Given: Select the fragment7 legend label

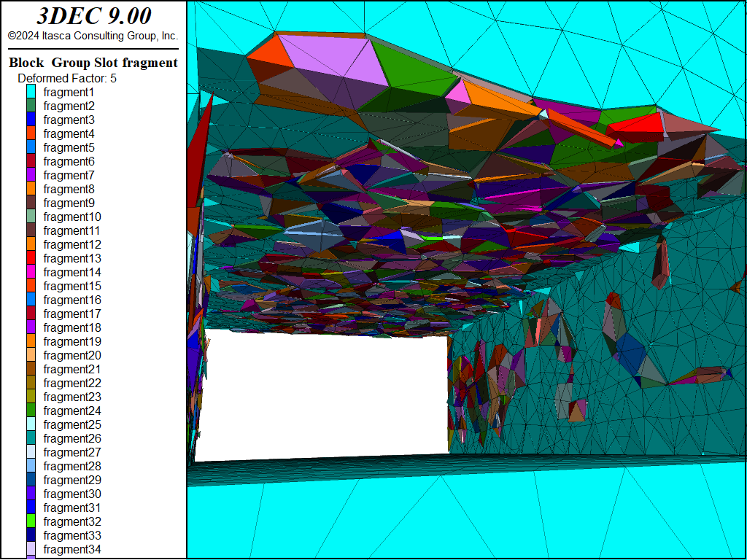Looking at the screenshot, I should click(69, 176).
